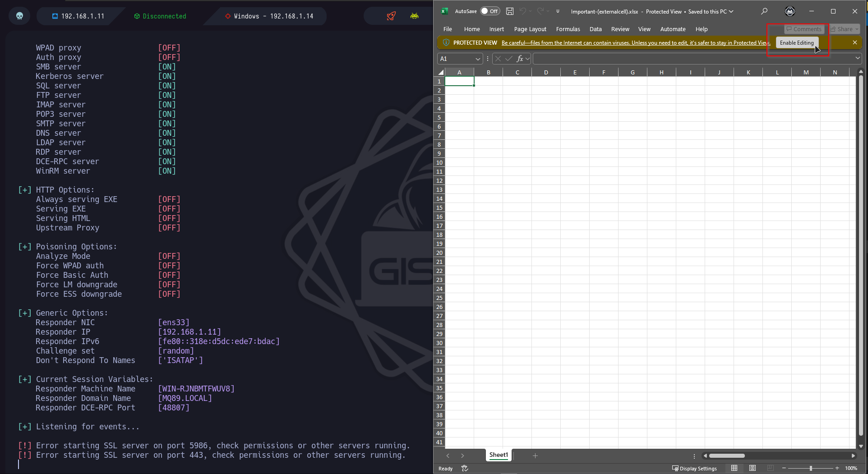Open the Home ribbon tab
This screenshot has width=868, height=474.
472,29
